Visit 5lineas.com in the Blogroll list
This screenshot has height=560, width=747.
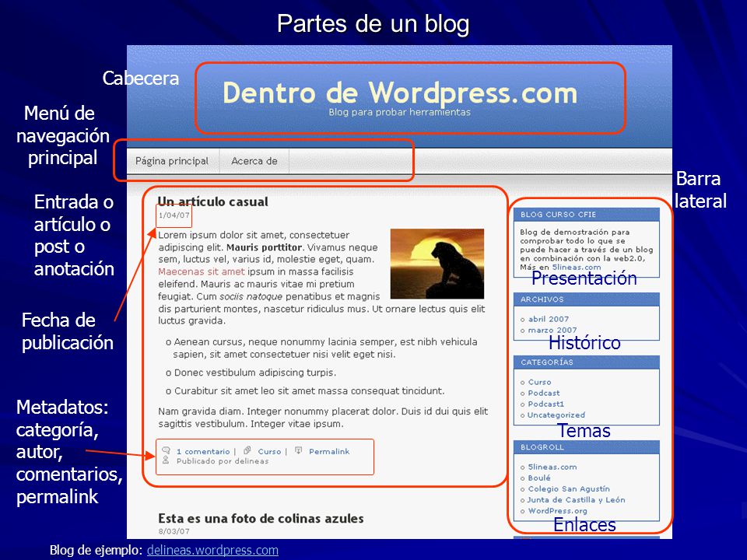pos(552,467)
